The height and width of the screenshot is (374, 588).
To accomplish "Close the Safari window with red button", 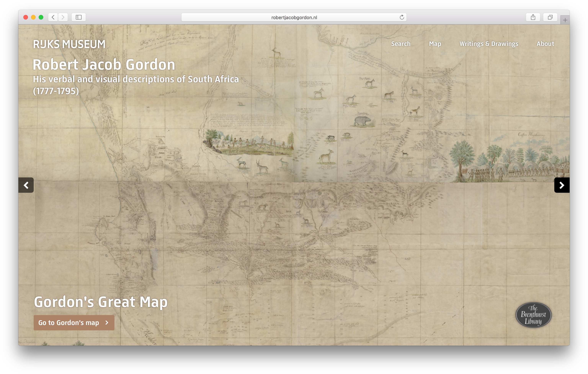I will (x=26, y=17).
